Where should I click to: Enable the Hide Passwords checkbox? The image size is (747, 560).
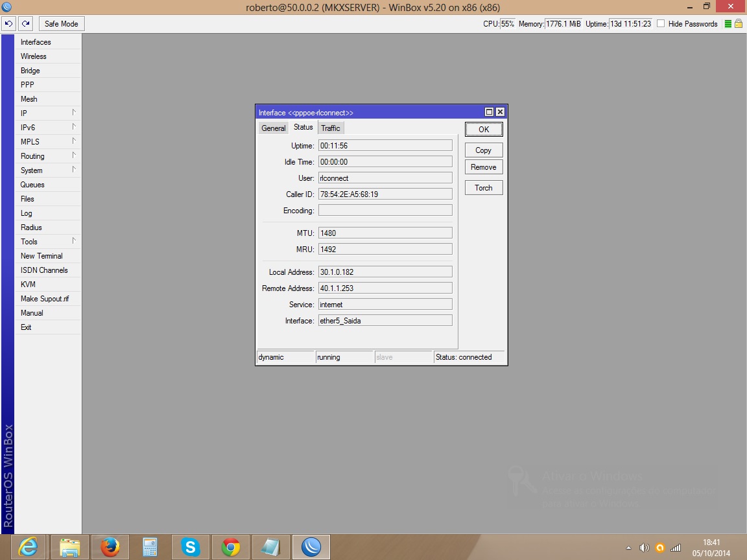[x=661, y=24]
